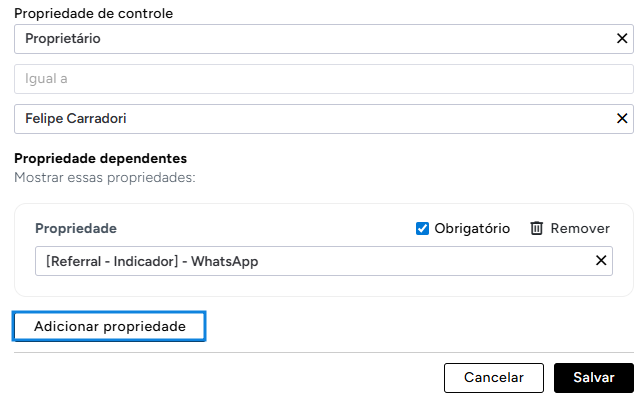Viewport: 644px width, 419px height.
Task: Click the Obrigatório checkbox label text
Action: point(472,228)
